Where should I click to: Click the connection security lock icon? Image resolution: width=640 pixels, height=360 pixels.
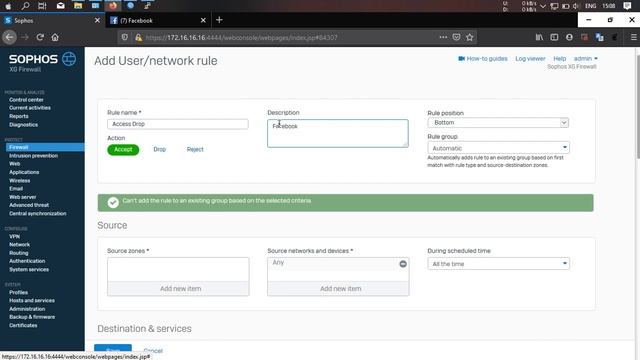138,38
